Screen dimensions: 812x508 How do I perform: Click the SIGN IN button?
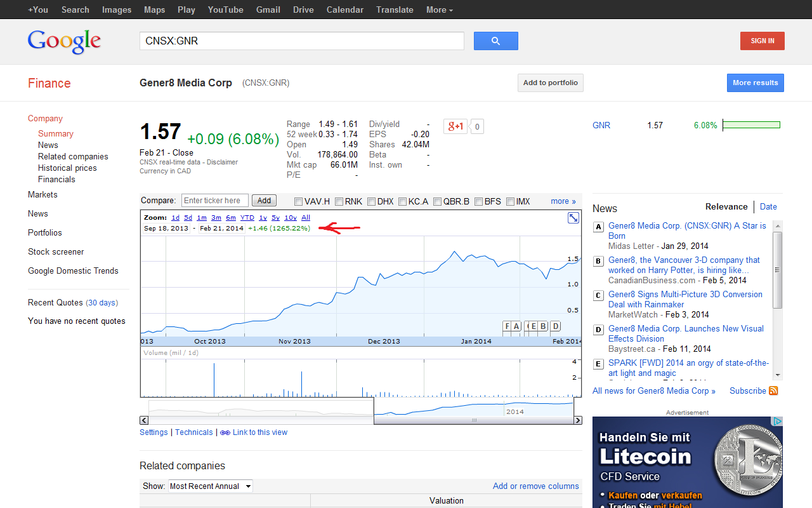point(763,41)
